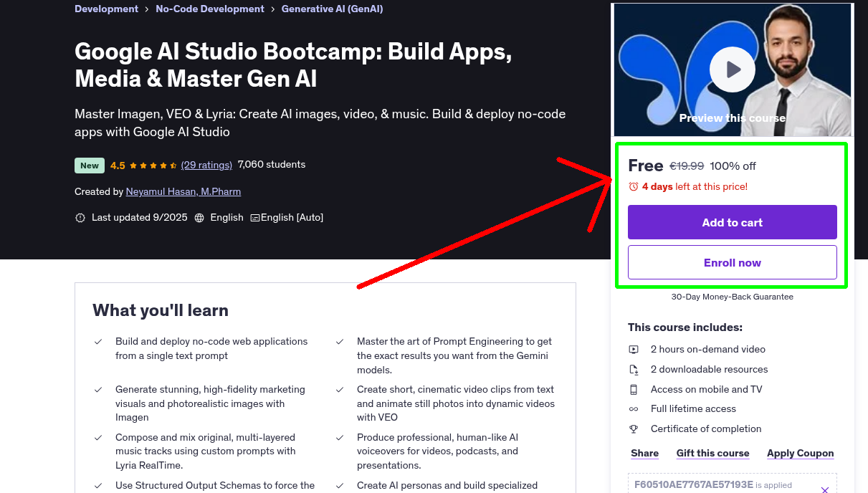The height and width of the screenshot is (493, 868).
Task: Click the 'Free' price label
Action: click(x=646, y=166)
